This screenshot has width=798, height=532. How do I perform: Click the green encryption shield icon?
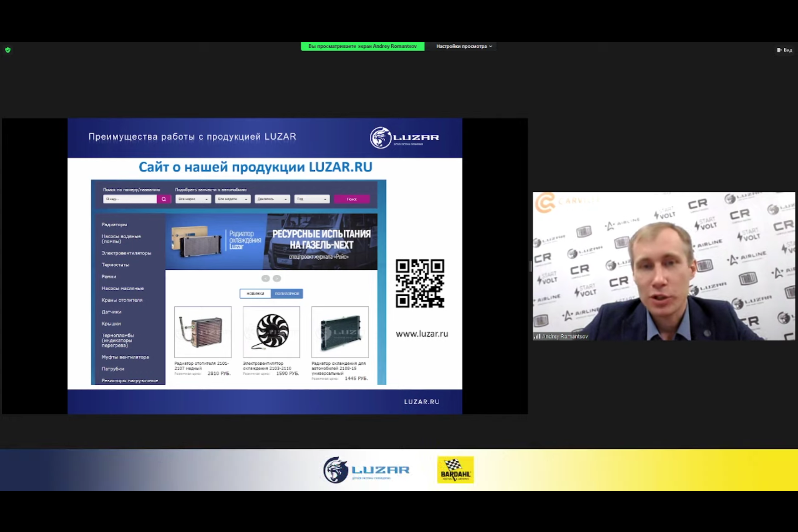click(x=8, y=50)
